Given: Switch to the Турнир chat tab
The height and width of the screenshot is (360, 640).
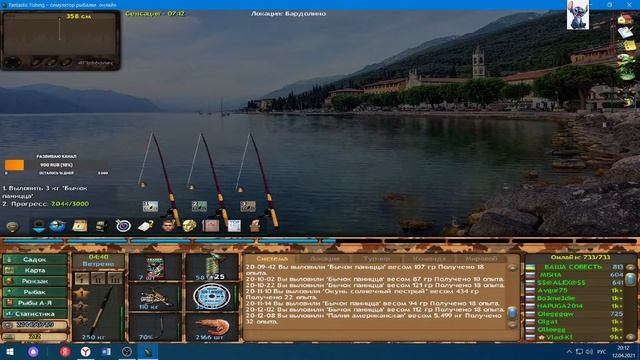Looking at the screenshot, I should click(376, 258).
